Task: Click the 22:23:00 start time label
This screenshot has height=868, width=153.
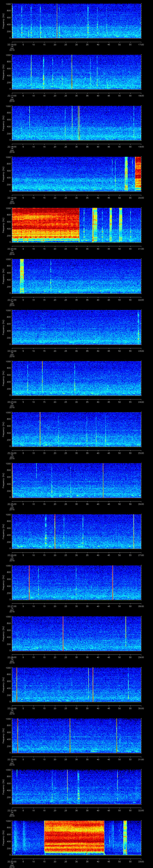Action: pyautogui.click(x=12, y=402)
